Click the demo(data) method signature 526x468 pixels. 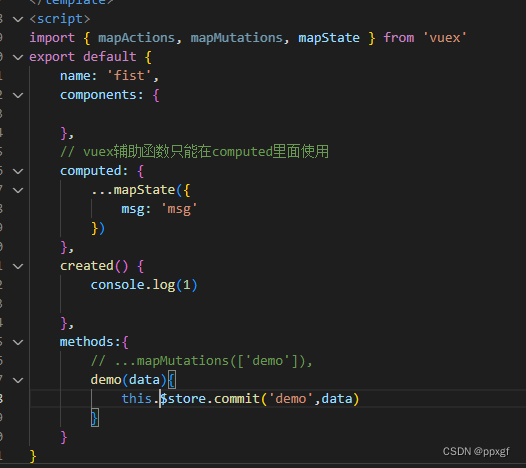click(128, 380)
